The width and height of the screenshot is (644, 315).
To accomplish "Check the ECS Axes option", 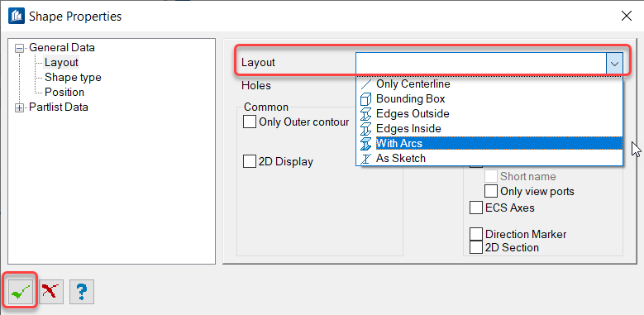I will 476,208.
